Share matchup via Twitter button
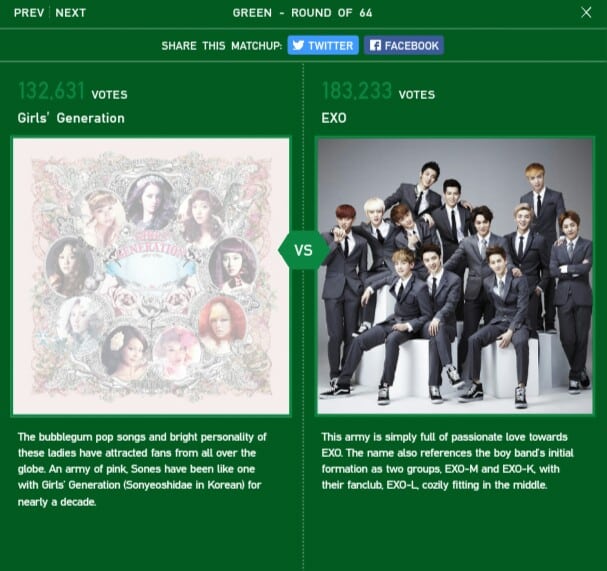 pos(323,45)
